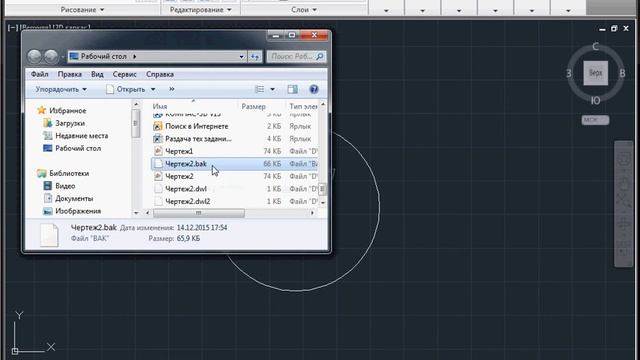Open the Документы library
The height and width of the screenshot is (360, 640).
click(x=68, y=199)
